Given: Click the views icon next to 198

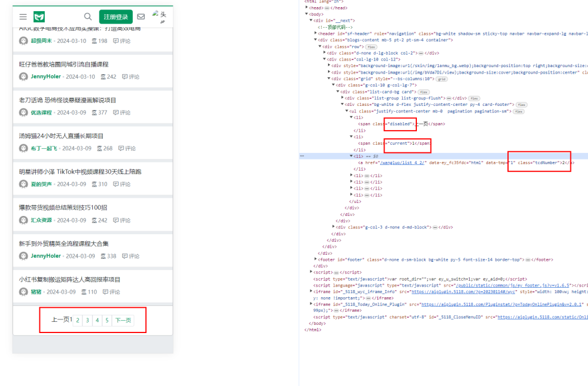Looking at the screenshot, I should (x=95, y=41).
